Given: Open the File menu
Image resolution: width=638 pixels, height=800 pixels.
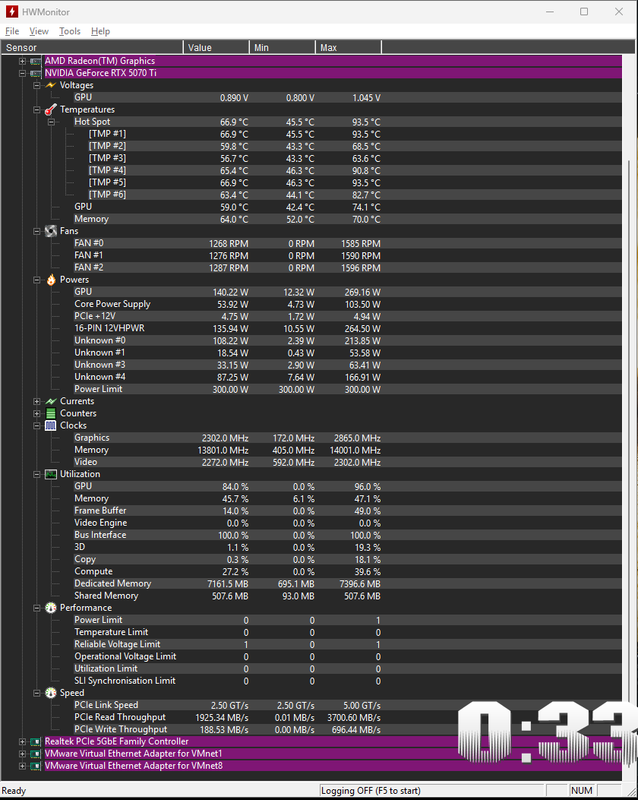Looking at the screenshot, I should click(x=12, y=31).
